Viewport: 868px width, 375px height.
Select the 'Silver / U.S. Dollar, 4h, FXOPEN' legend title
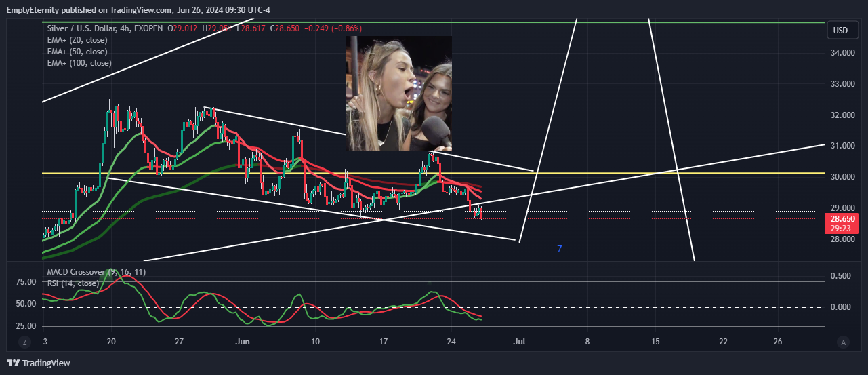[x=104, y=28]
